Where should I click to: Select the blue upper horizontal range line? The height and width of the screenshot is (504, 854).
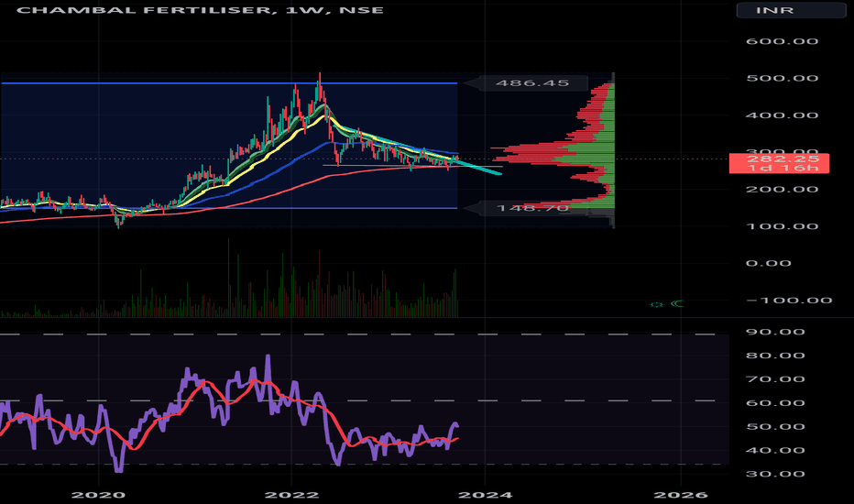pyautogui.click(x=229, y=83)
